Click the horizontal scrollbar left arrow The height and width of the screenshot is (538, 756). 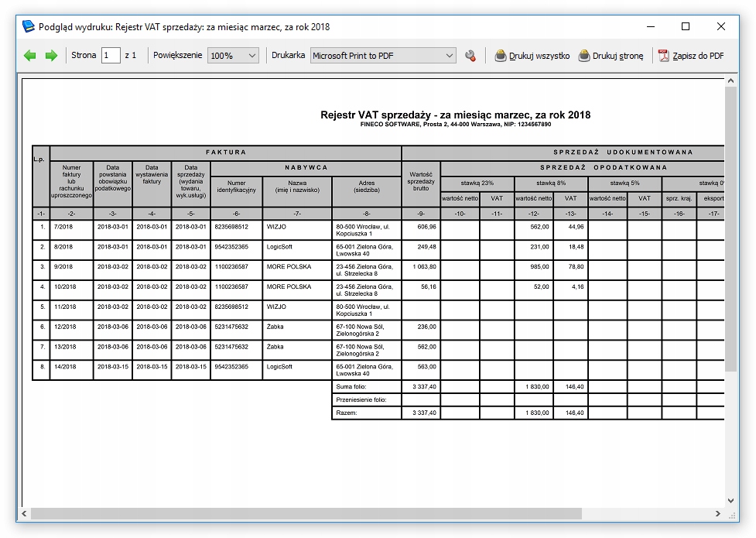24,513
